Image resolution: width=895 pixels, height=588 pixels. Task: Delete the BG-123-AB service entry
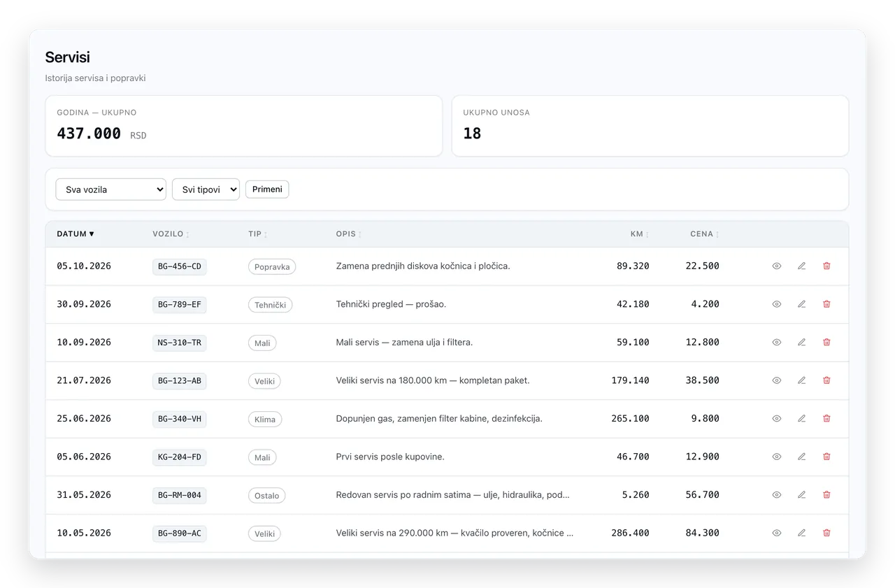[x=826, y=380]
